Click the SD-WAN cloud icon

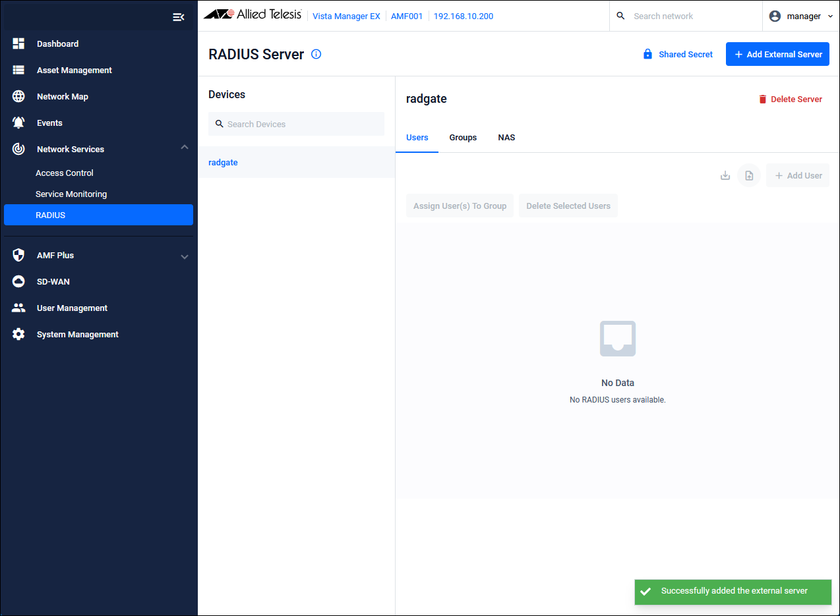coord(18,281)
